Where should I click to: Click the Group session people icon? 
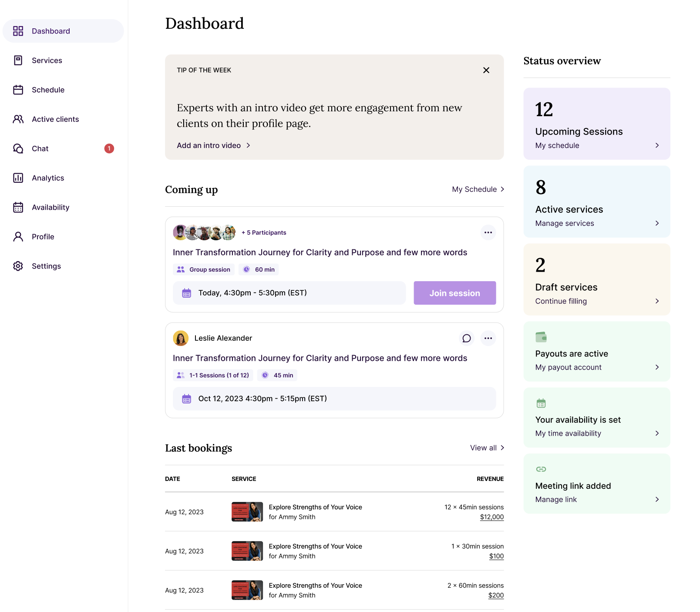(181, 269)
